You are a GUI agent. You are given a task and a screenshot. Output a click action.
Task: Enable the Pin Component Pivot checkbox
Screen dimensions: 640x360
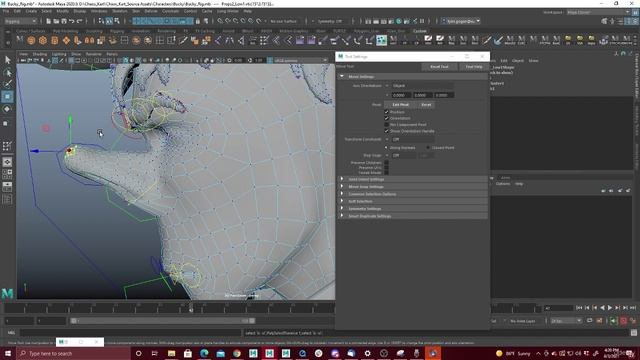point(387,124)
